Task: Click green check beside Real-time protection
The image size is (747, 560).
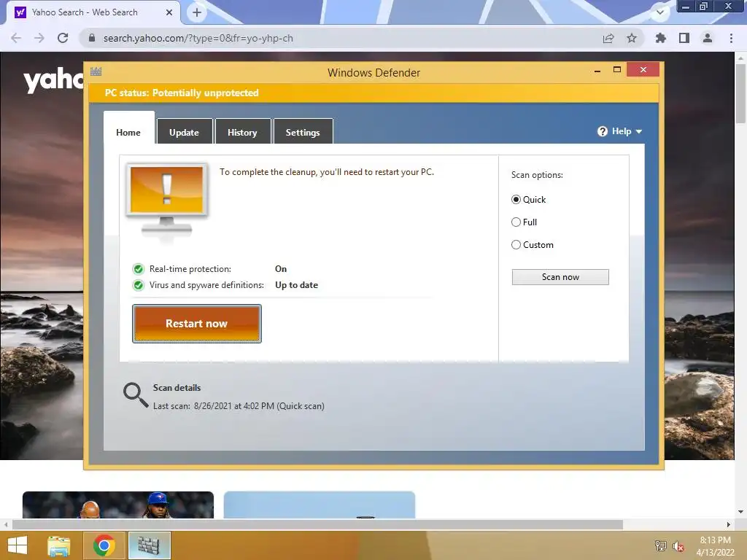Action: (x=138, y=269)
